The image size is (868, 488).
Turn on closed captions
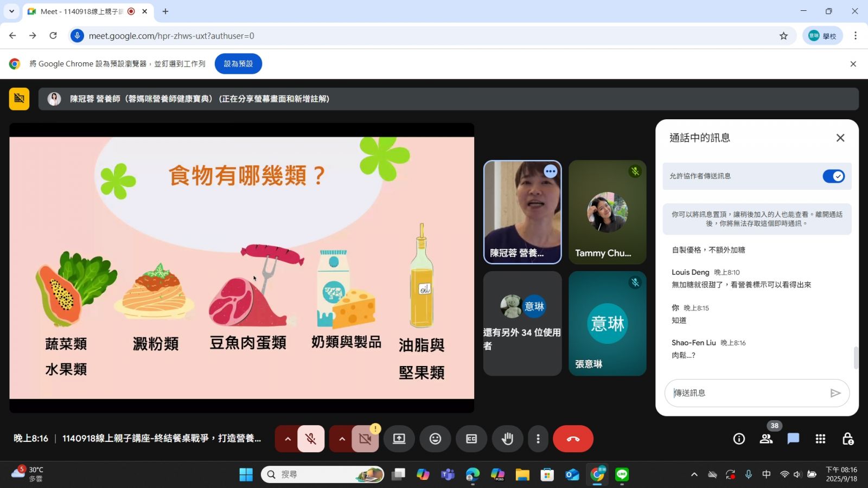471,439
